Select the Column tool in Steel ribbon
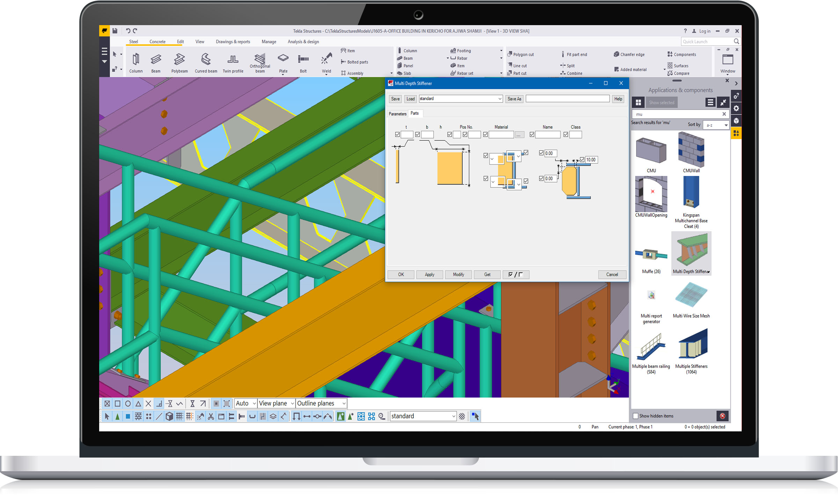Viewport: 838px width, 504px height. pos(136,63)
